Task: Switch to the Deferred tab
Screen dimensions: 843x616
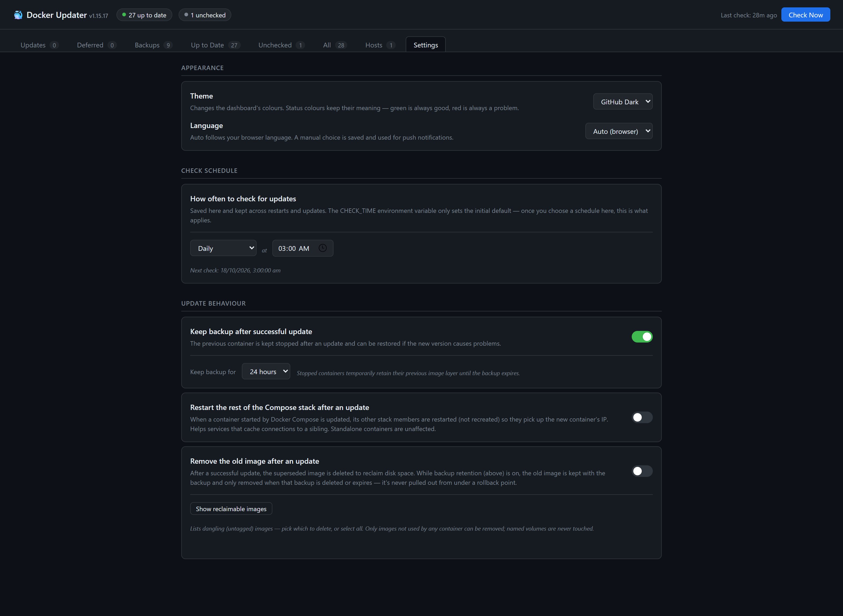Action: (97, 45)
